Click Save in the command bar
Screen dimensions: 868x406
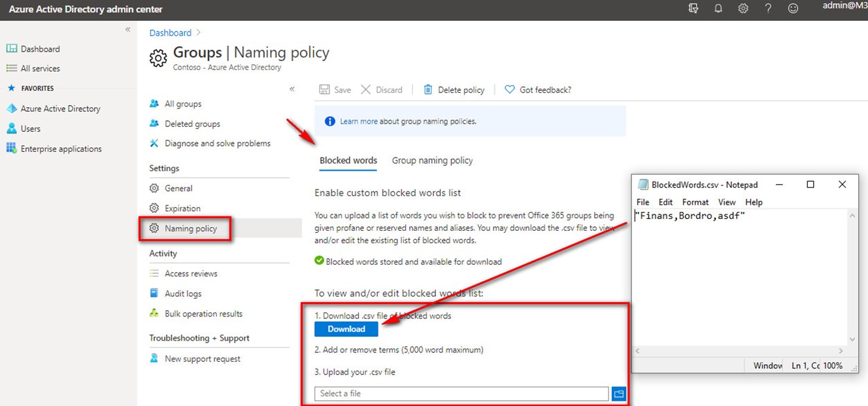[335, 90]
